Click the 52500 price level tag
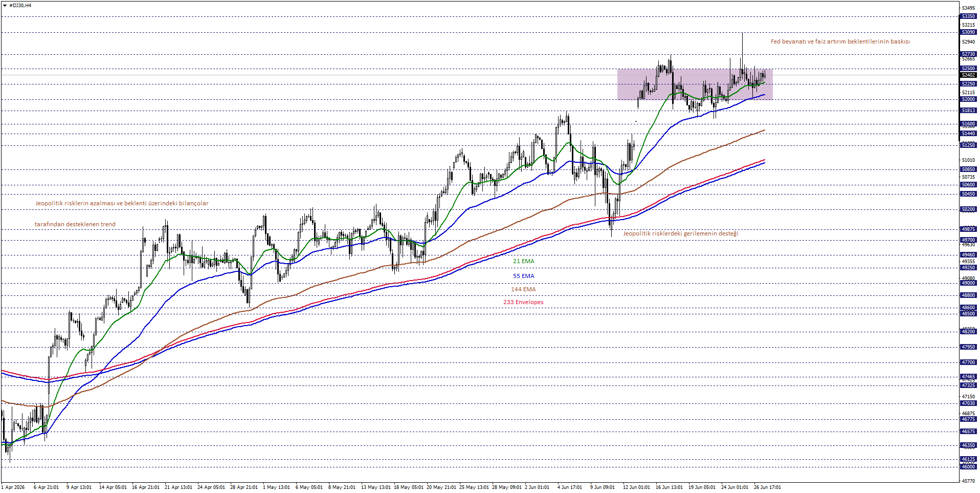This screenshot has height=493, width=980. tap(968, 69)
